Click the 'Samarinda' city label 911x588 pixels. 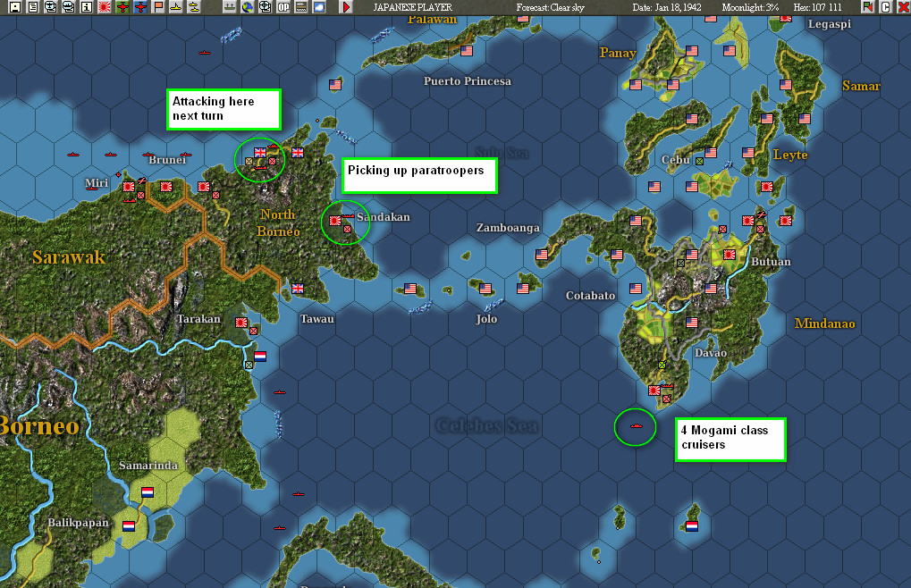148,466
